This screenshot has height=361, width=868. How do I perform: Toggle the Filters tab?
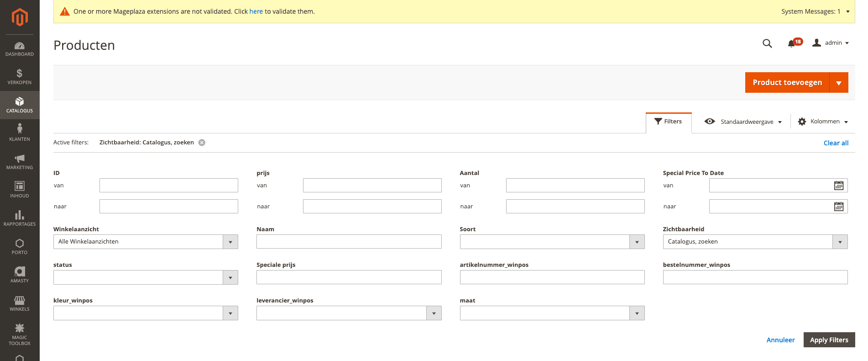coord(669,122)
